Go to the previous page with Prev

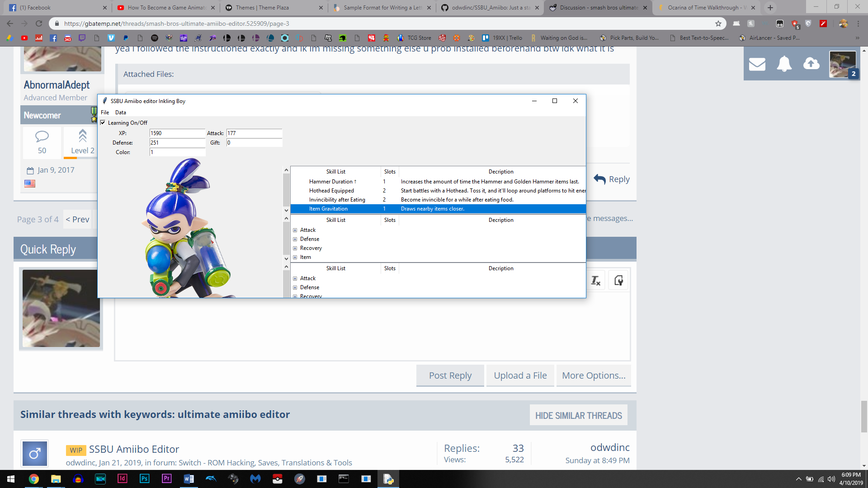[78, 219]
